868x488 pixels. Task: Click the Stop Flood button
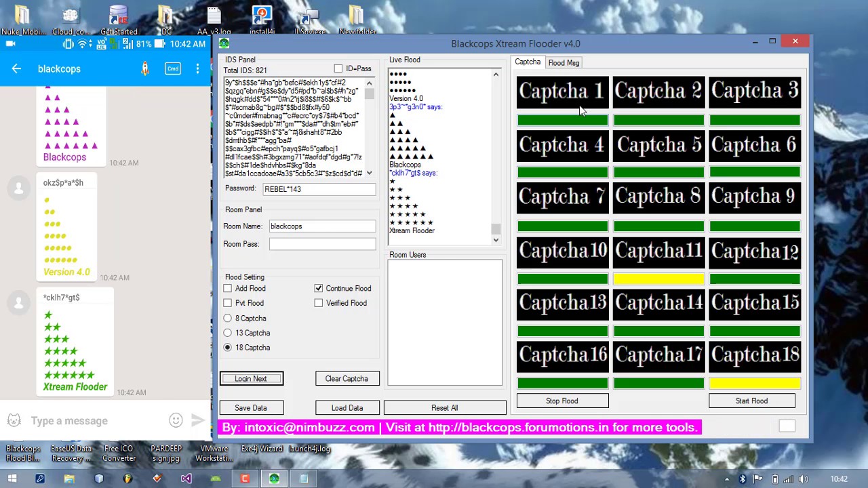click(562, 401)
